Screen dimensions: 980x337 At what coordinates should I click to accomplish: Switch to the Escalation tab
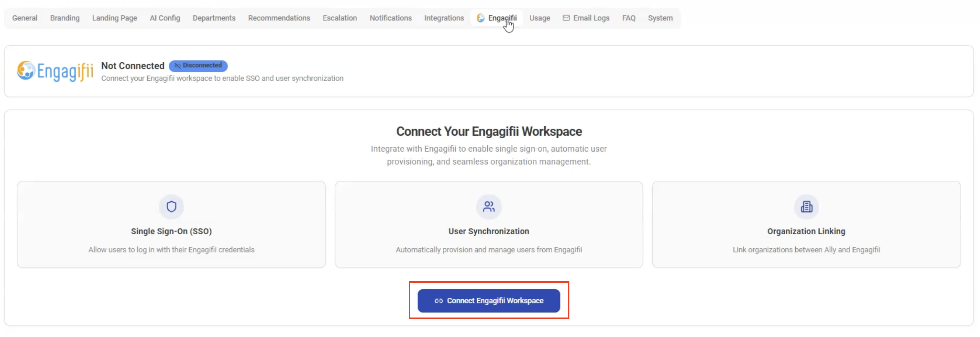340,18
